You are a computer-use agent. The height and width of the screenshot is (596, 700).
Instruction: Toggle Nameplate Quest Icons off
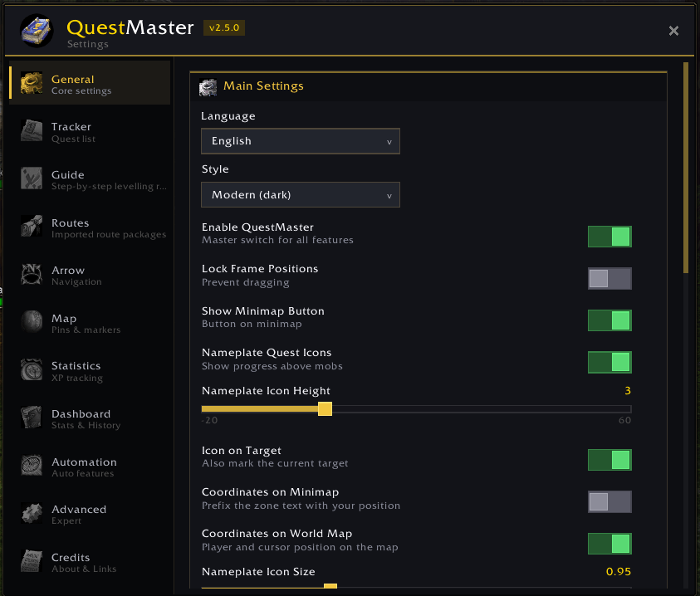point(609,362)
